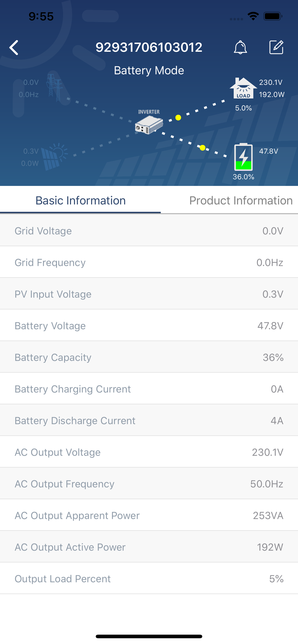Screen dimensions: 298x644
Task: Tap the AC Output Apparent Power row
Action: (149, 515)
